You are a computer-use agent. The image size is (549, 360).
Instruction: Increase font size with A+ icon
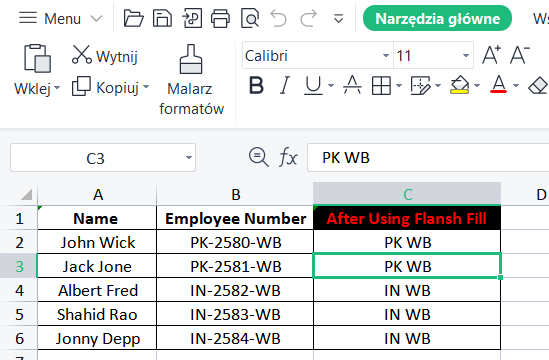point(491,55)
